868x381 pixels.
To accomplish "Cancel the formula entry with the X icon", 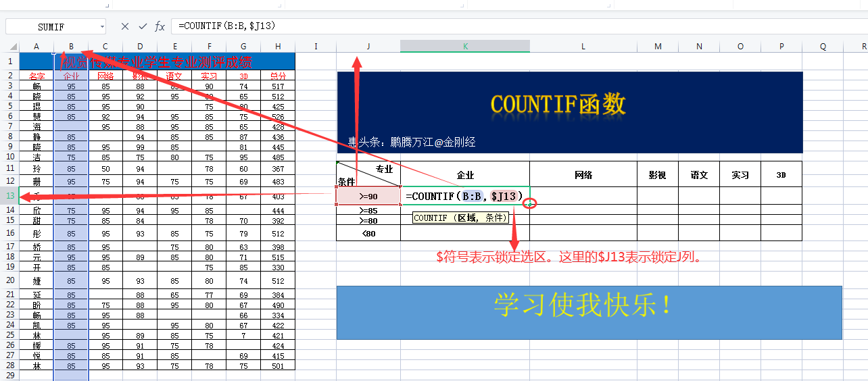I will [125, 26].
